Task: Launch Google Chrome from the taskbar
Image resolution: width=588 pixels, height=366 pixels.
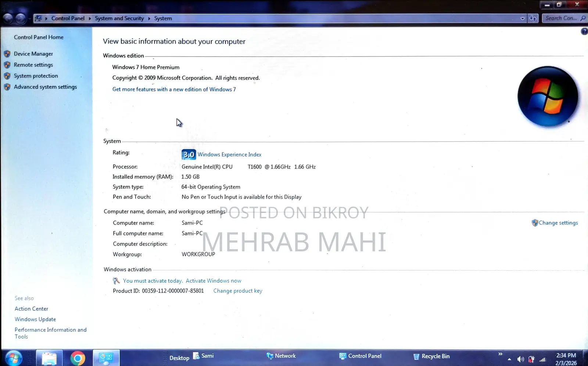Action: pyautogui.click(x=78, y=358)
